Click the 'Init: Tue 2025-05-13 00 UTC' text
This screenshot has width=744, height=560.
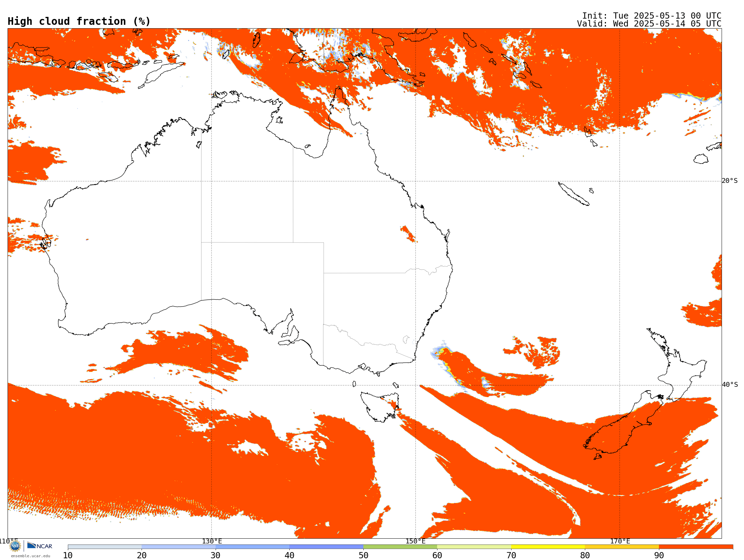651,16
